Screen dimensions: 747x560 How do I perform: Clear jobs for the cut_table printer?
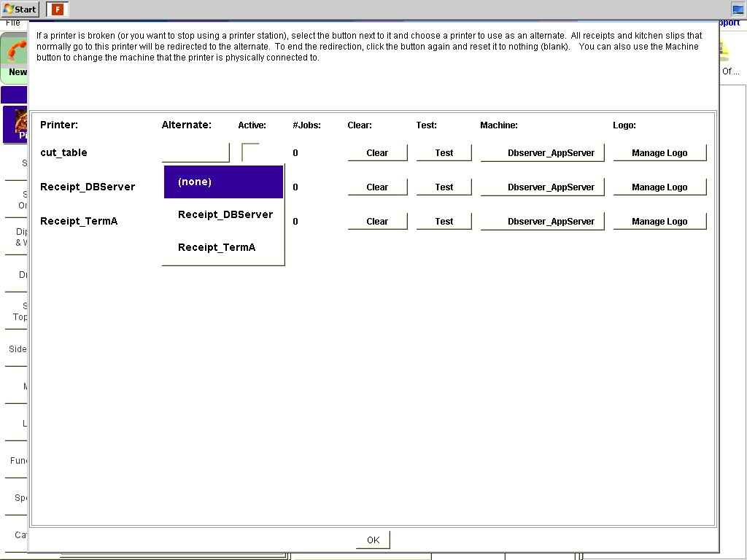[377, 152]
